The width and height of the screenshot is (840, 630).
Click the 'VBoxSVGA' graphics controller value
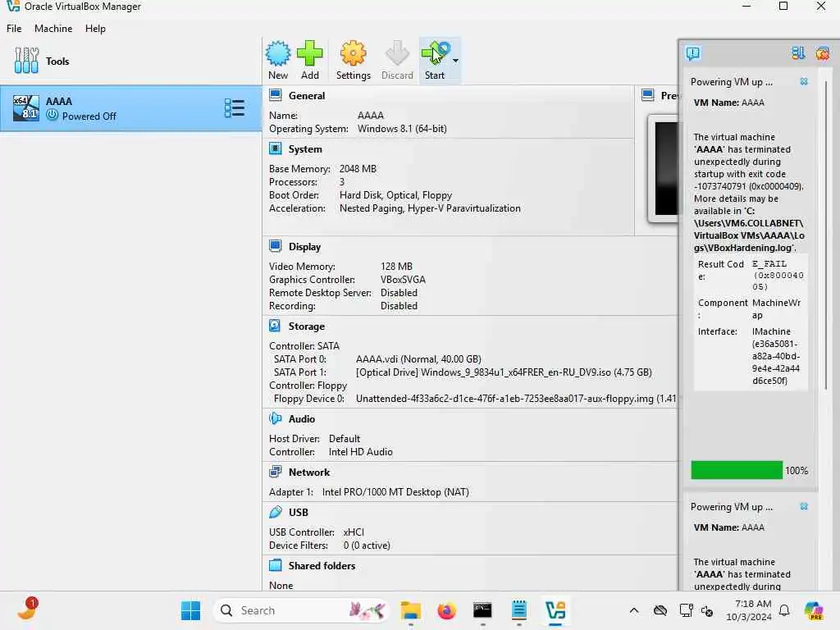(403, 280)
